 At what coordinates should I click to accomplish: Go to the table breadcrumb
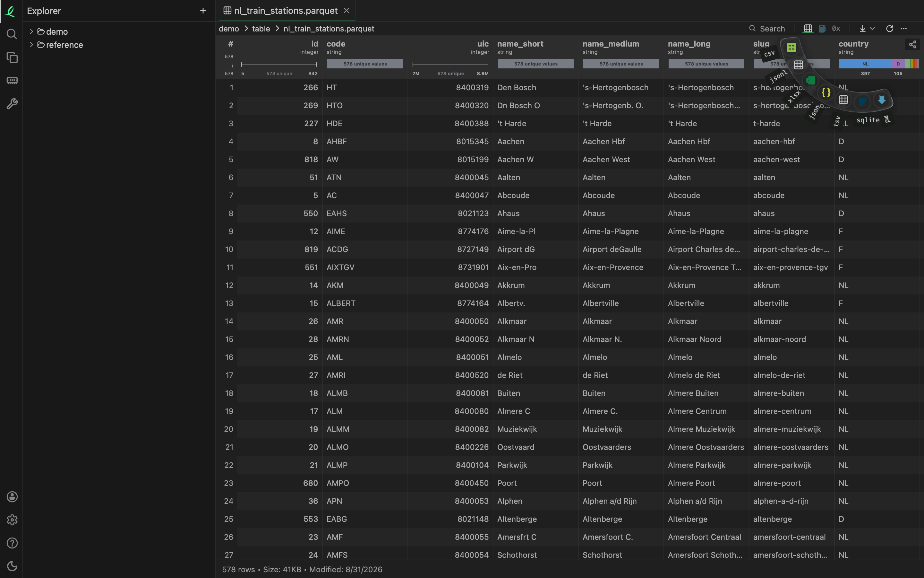[x=261, y=29]
